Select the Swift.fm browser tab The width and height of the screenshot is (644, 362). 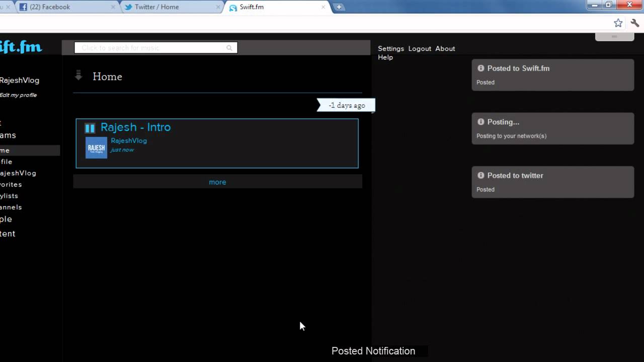(277, 7)
